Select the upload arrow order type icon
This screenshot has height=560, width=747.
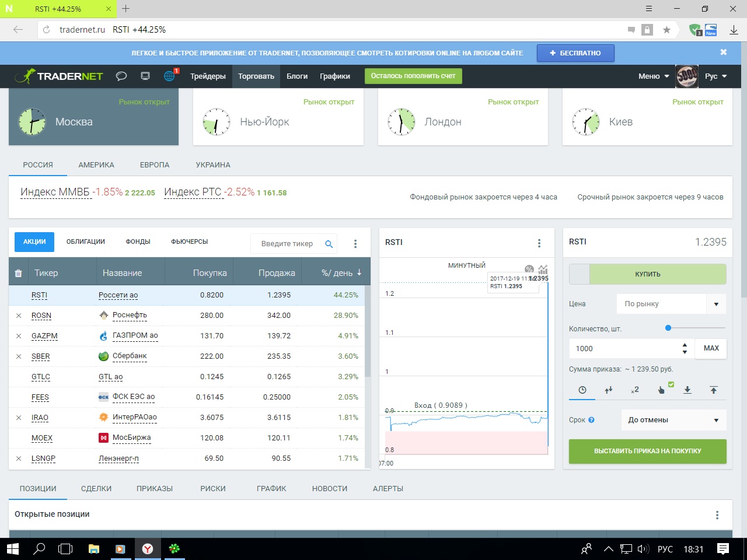pos(714,390)
